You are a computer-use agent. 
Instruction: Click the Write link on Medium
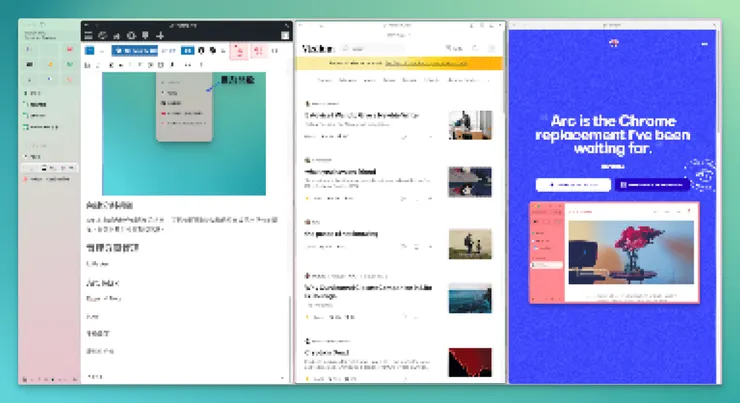pos(454,48)
